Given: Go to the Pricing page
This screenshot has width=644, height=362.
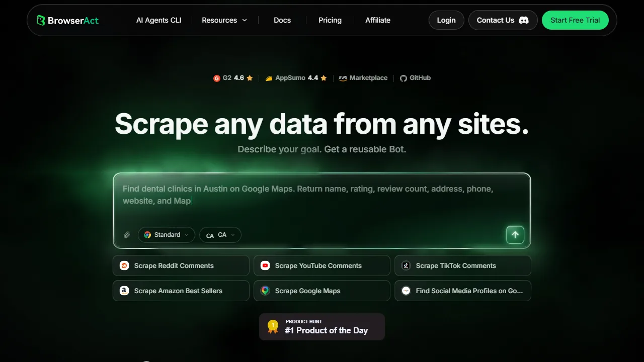Looking at the screenshot, I should pos(330,20).
